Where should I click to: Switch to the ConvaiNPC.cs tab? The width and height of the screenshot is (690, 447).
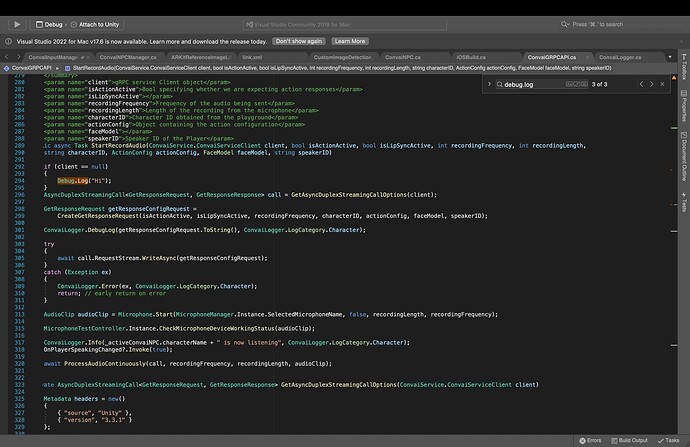click(x=403, y=57)
